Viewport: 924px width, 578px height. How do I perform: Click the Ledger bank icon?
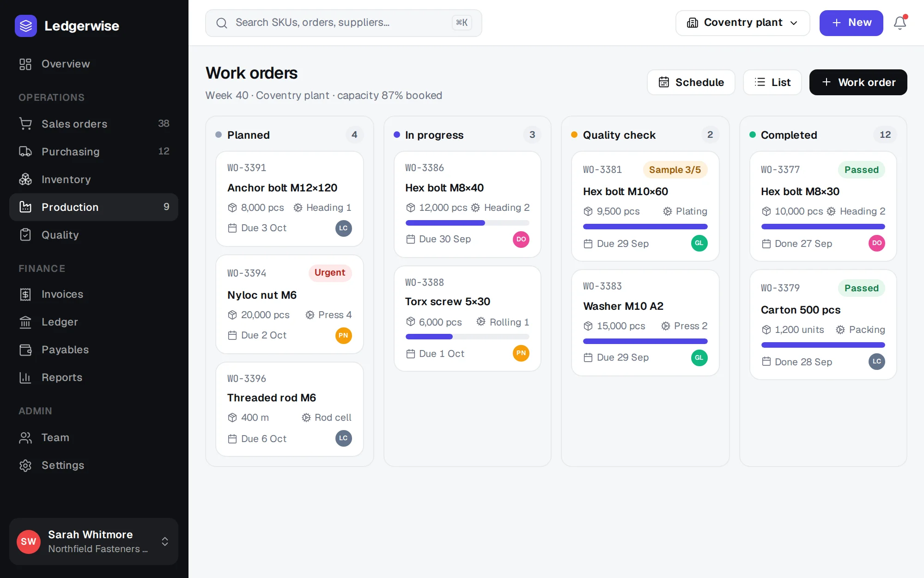pos(25,322)
